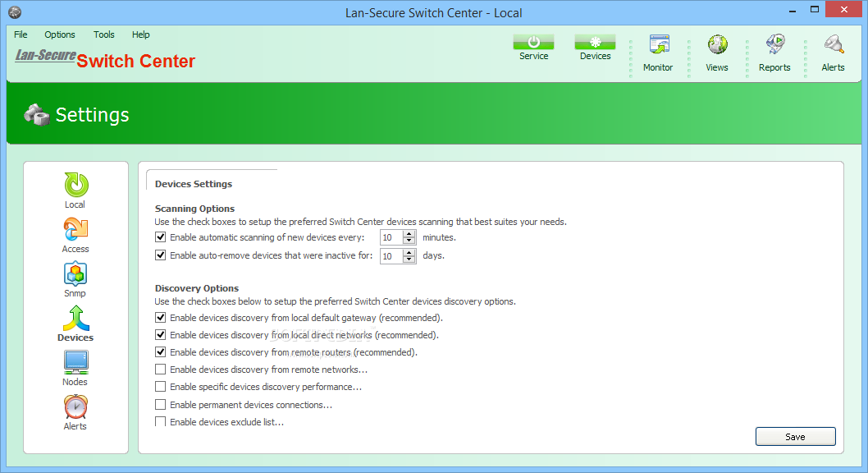Decrease scanning minutes with down arrow
This screenshot has width=868, height=473.
409,241
